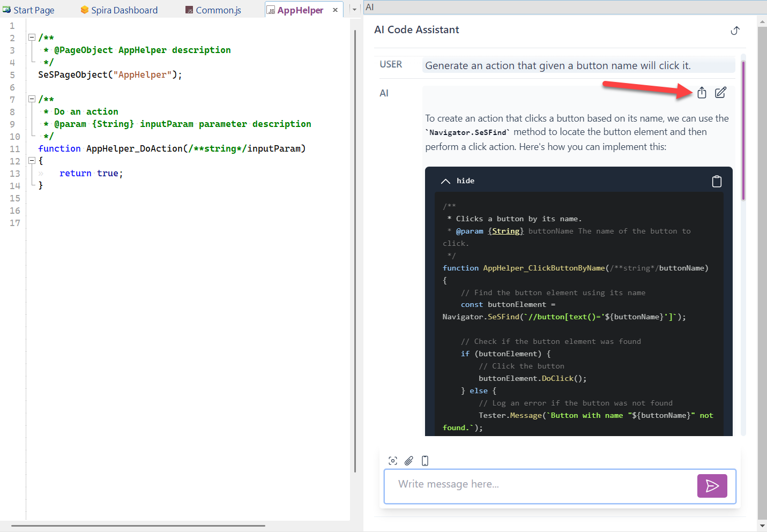Click the screenshot capture icon above message box
Screen dimensions: 767x532
coord(392,460)
